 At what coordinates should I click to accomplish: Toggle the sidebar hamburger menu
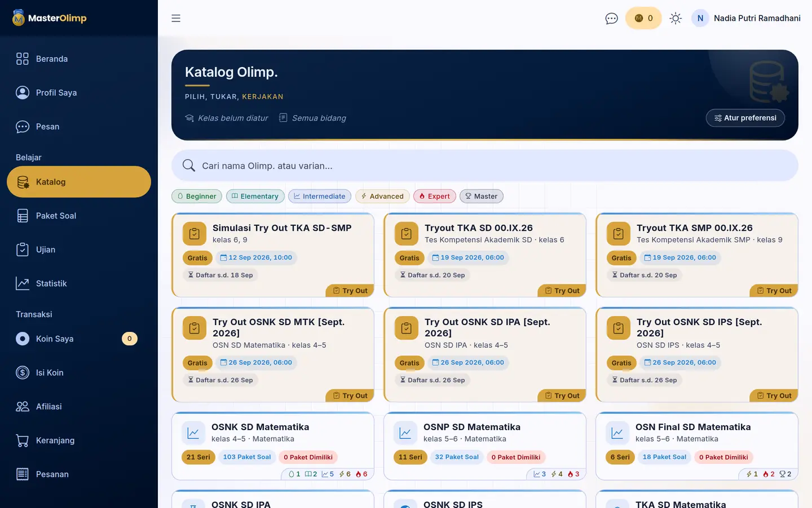click(x=176, y=18)
